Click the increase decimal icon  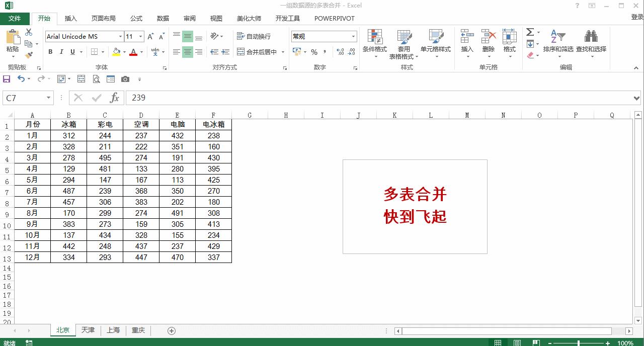pyautogui.click(x=340, y=52)
